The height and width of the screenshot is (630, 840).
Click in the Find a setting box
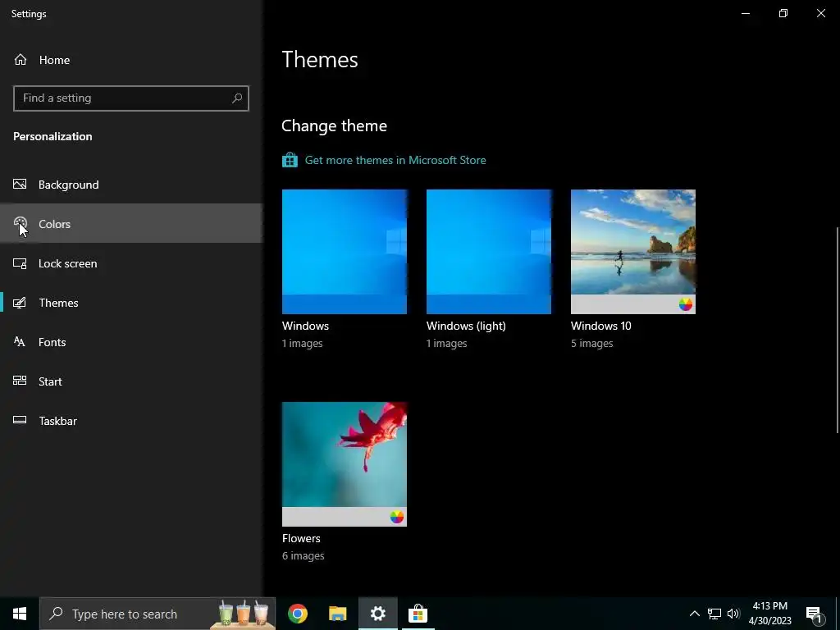(130, 98)
